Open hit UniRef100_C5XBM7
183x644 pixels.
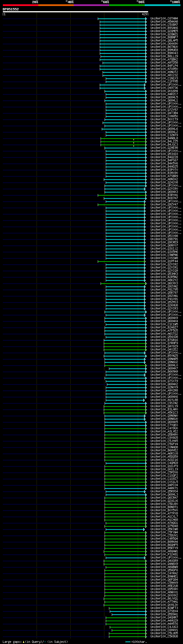pos(164,25)
